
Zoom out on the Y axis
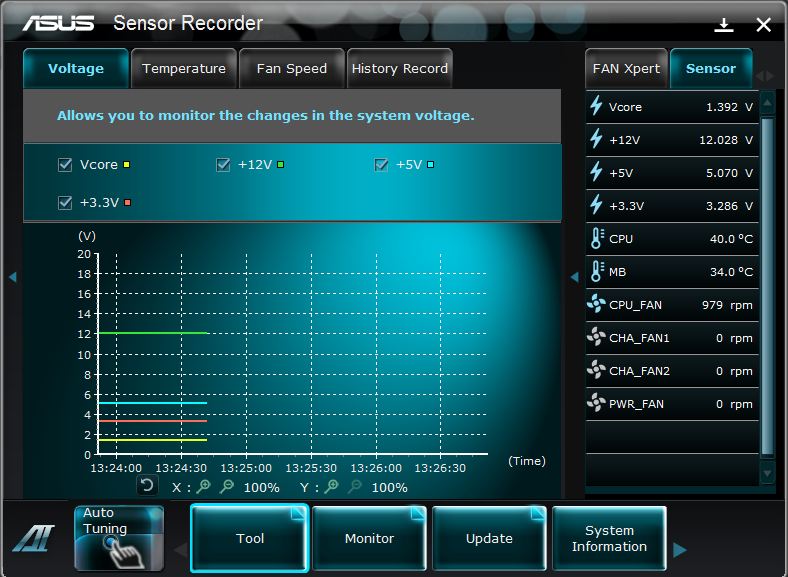[355, 486]
